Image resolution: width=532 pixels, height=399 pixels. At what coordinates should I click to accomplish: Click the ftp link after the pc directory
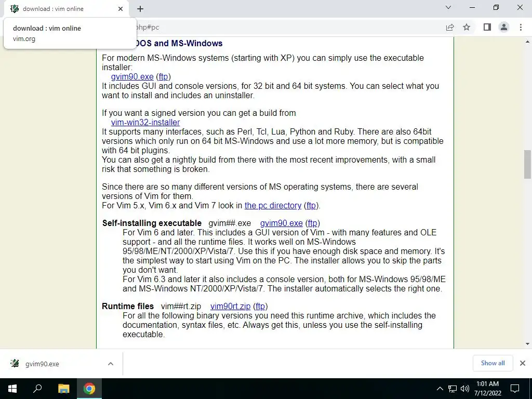[311, 206]
